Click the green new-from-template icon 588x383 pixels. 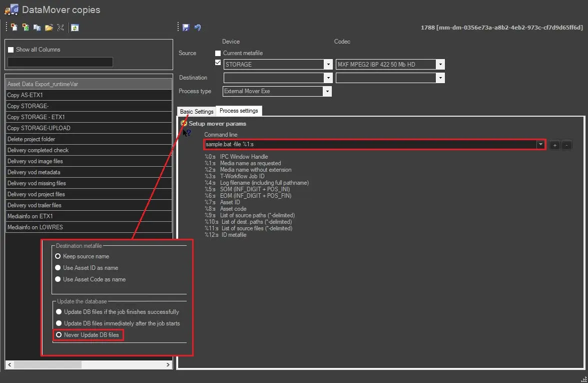coord(26,28)
